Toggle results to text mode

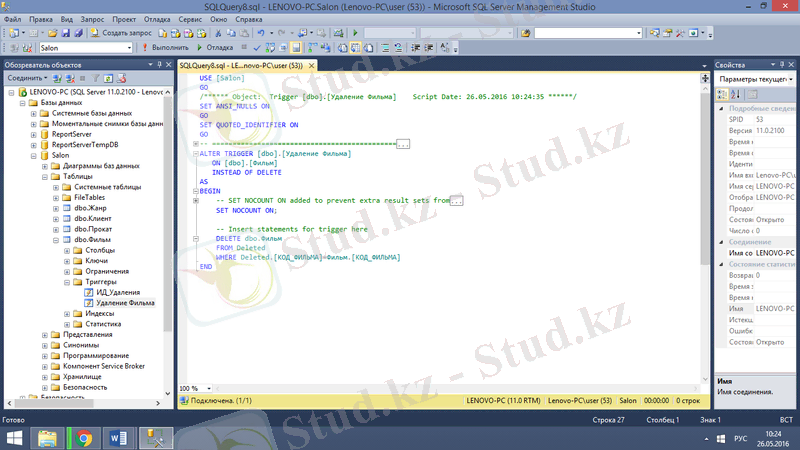(342, 48)
